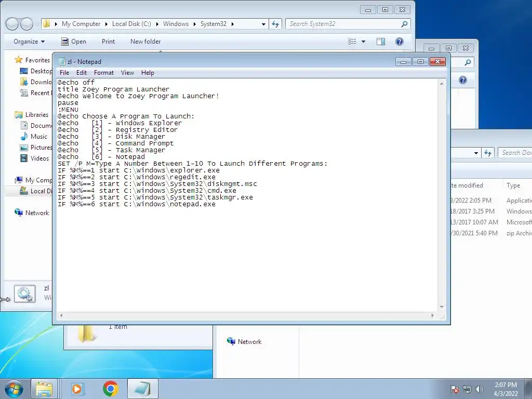
Task: Click the refresh button beside System32 address bar
Action: pos(275,24)
